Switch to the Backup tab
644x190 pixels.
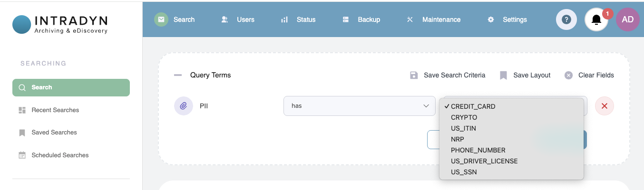pyautogui.click(x=361, y=19)
